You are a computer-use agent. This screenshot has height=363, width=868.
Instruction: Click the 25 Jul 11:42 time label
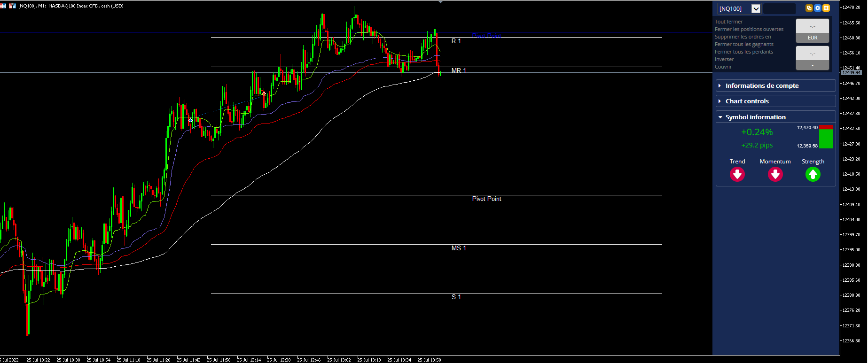coord(188,360)
